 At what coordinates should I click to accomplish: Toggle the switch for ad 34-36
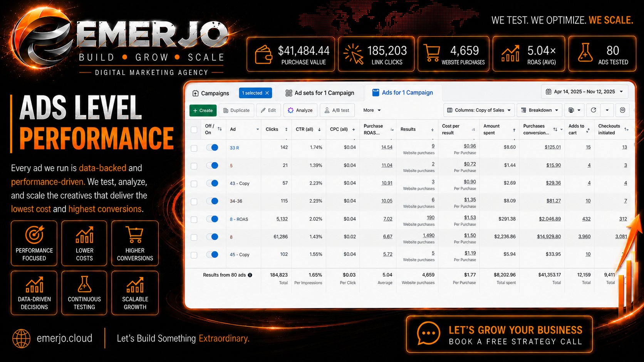(x=212, y=201)
